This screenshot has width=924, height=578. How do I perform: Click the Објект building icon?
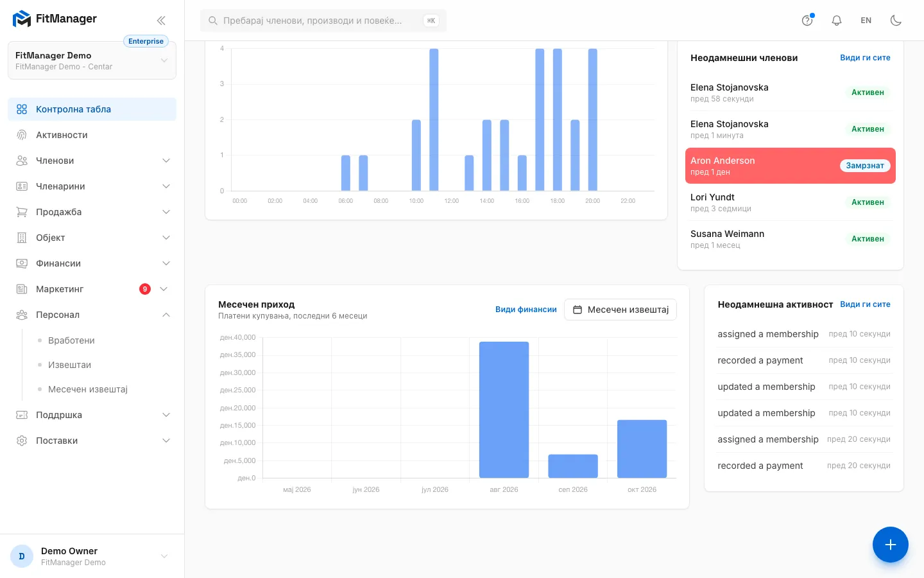[x=22, y=238]
